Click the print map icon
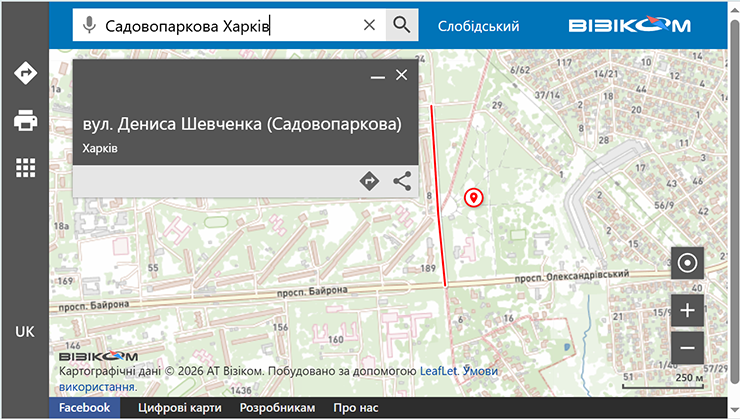740x419 pixels. pyautogui.click(x=25, y=120)
